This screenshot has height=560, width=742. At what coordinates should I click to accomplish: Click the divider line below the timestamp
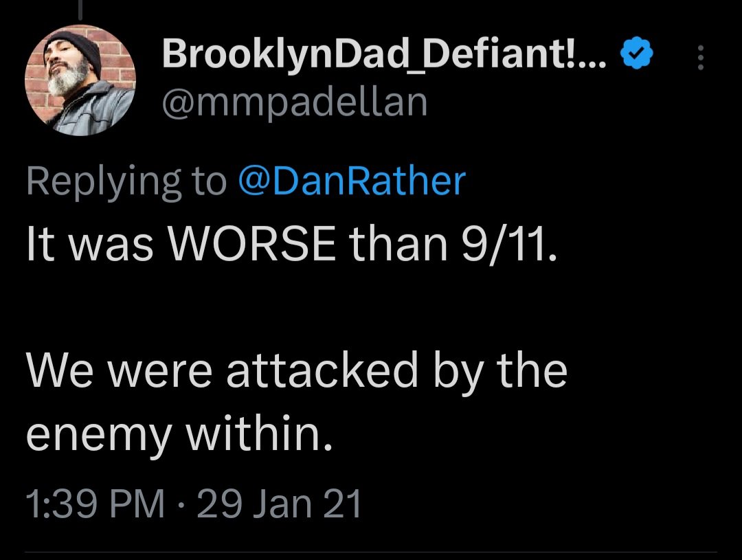click(371, 551)
